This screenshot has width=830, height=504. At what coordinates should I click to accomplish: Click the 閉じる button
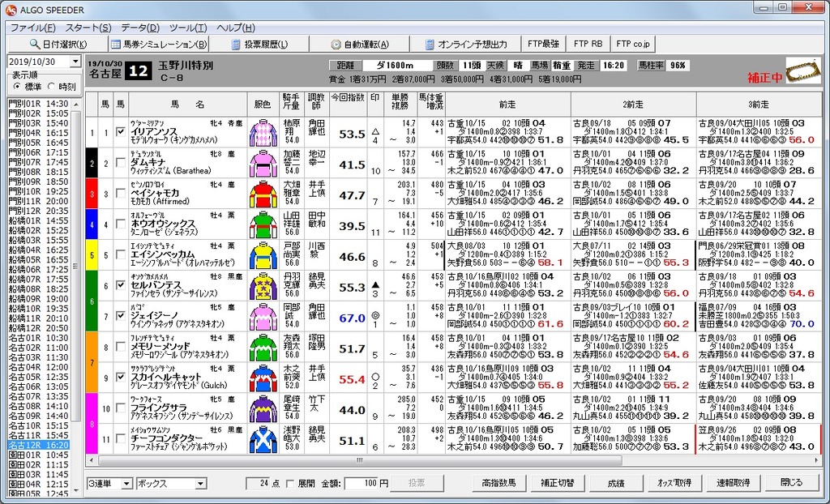[792, 483]
